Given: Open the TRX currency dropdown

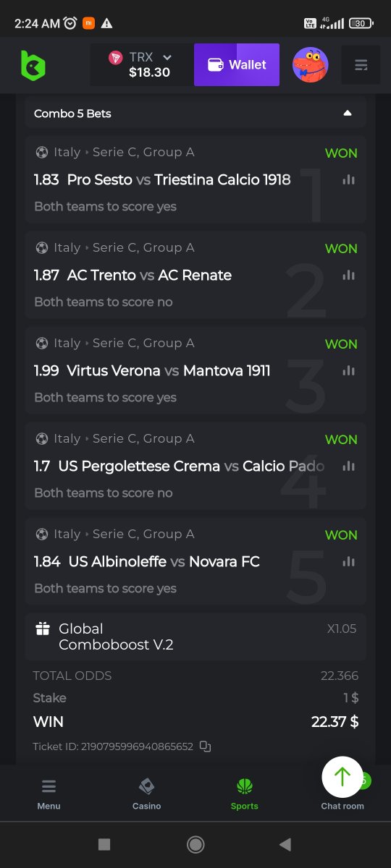Looking at the screenshot, I should click(x=141, y=64).
